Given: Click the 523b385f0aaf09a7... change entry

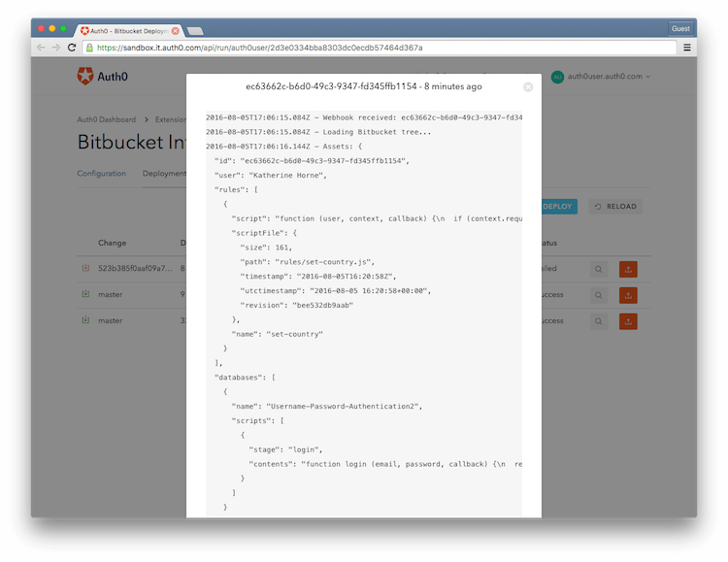Looking at the screenshot, I should 135,269.
